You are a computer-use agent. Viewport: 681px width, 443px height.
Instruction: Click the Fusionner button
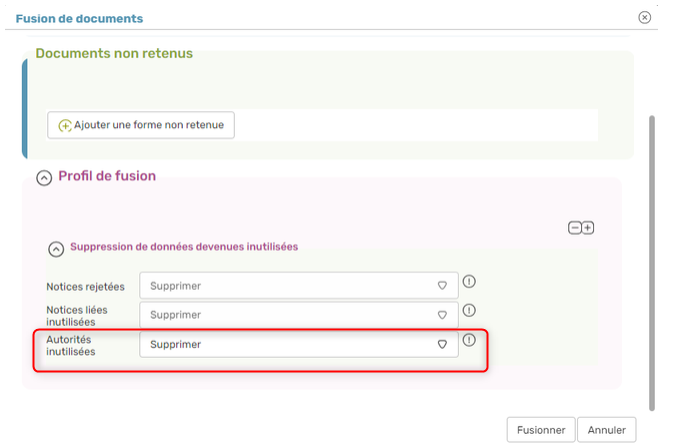(x=541, y=430)
